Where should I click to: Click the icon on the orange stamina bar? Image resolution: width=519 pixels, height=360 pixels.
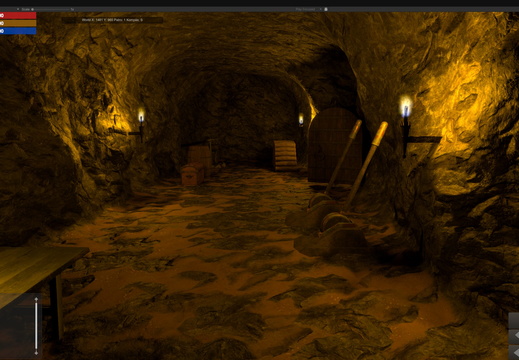(2, 23)
